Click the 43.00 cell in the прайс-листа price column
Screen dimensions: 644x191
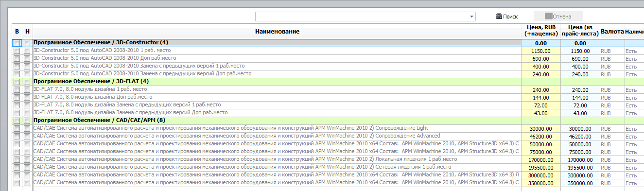click(x=580, y=113)
